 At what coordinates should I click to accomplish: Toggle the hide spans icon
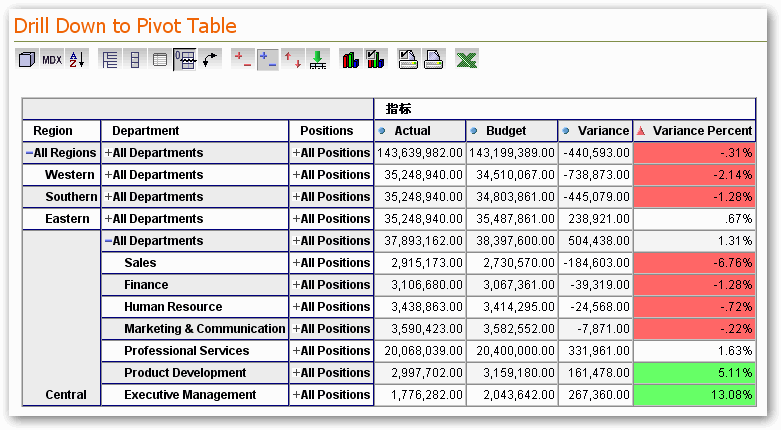134,60
